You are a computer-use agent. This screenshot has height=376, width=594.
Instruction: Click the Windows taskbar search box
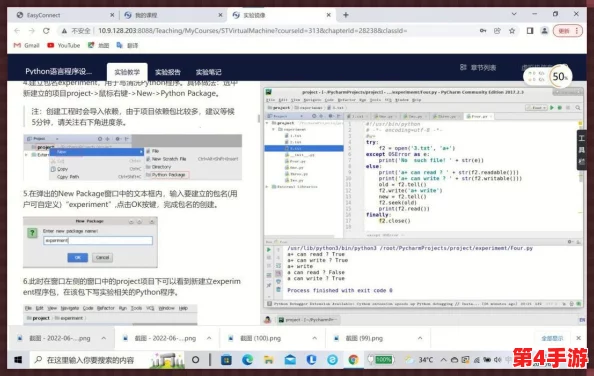pos(108,360)
